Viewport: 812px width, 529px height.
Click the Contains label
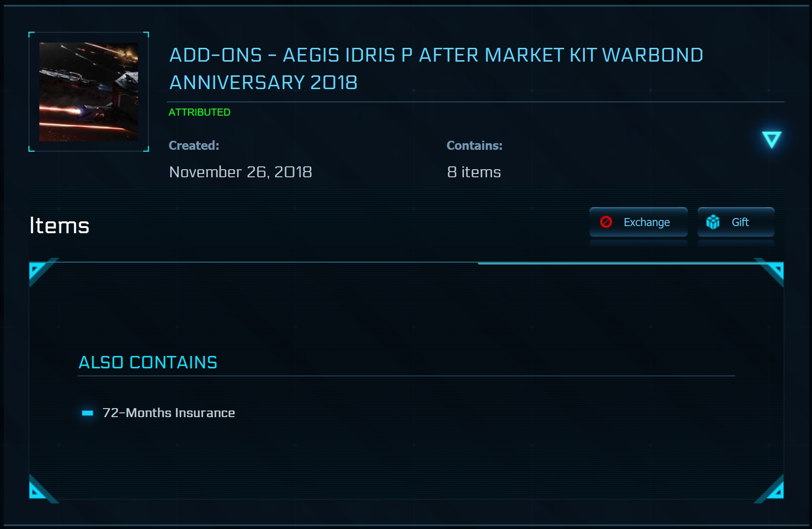(x=474, y=146)
